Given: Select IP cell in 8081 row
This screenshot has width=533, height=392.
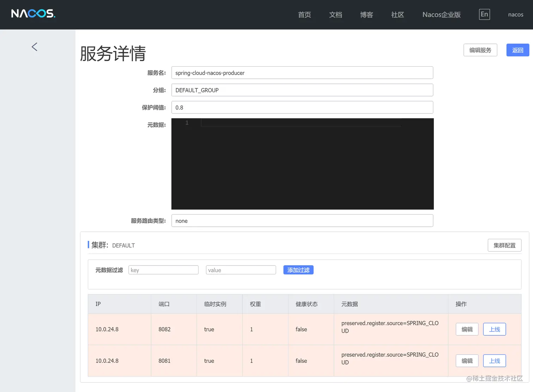Looking at the screenshot, I should point(120,361).
